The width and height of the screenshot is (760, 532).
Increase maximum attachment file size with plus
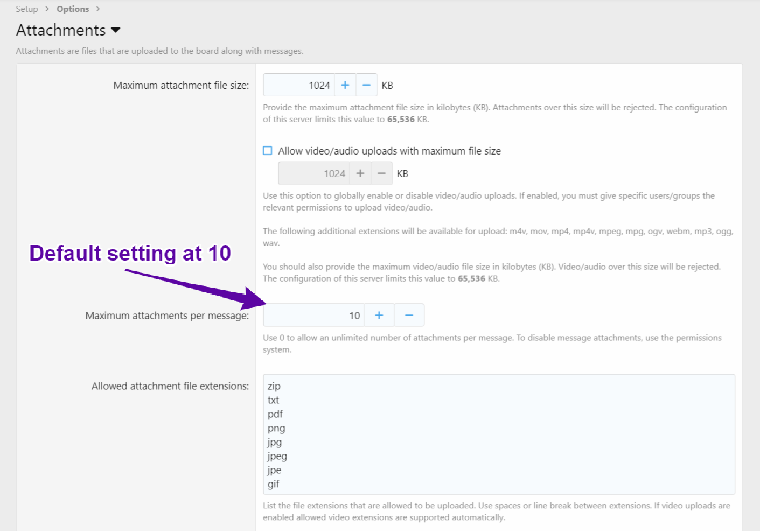345,85
